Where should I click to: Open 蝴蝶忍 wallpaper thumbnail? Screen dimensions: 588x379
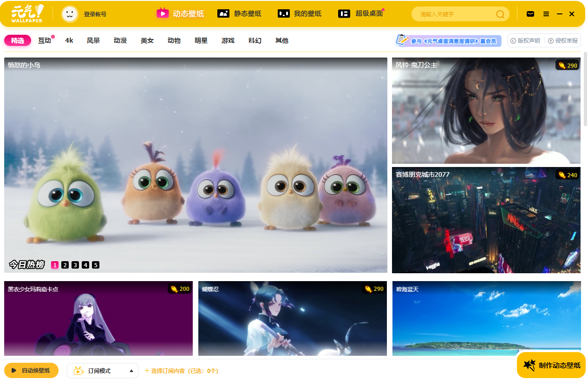[x=293, y=318]
